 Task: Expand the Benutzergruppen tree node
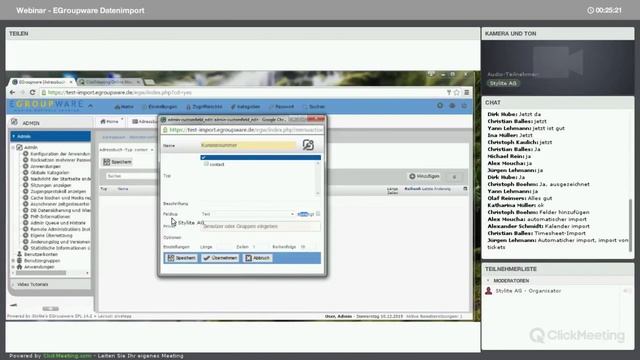tap(13, 260)
